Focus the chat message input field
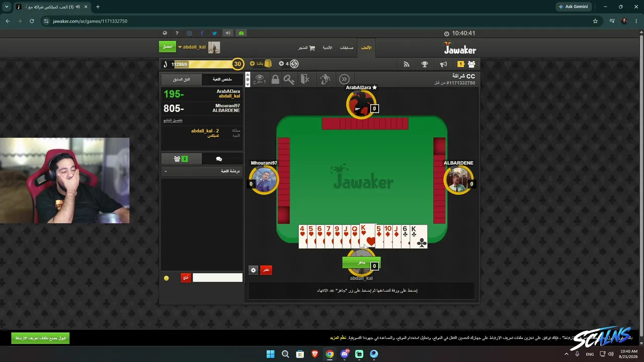Screen dimensions: 644x362 click(x=217, y=278)
